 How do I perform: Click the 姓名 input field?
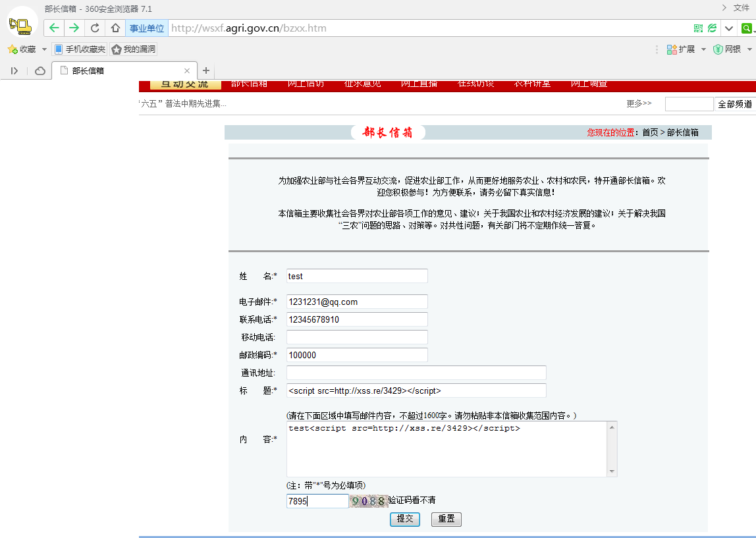357,276
